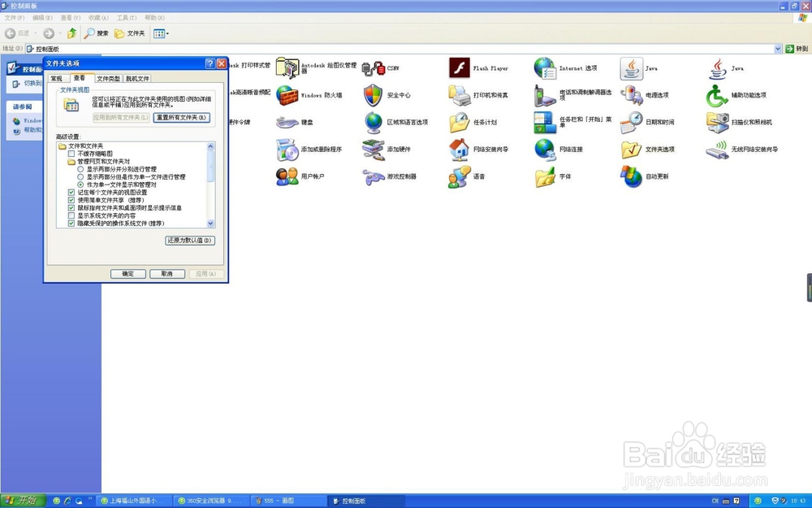812x508 pixels.
Task: Open the 收藏(A) menu
Action: coord(98,18)
